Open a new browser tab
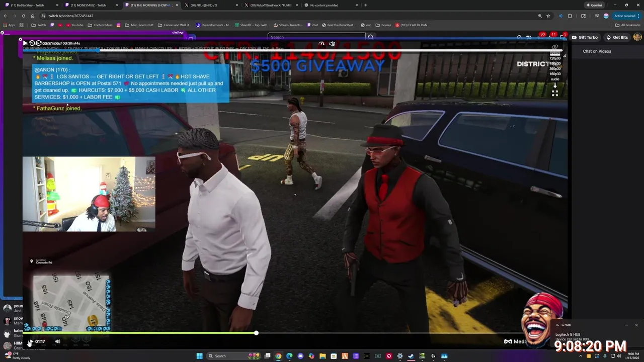 [x=366, y=5]
